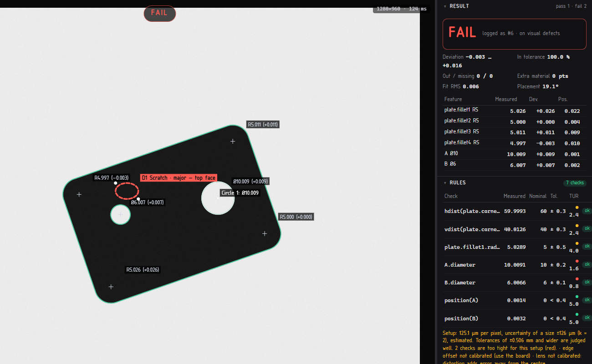The height and width of the screenshot is (364, 592).
Task: Open the FAIL result card logged as #6
Action: pyautogui.click(x=514, y=34)
